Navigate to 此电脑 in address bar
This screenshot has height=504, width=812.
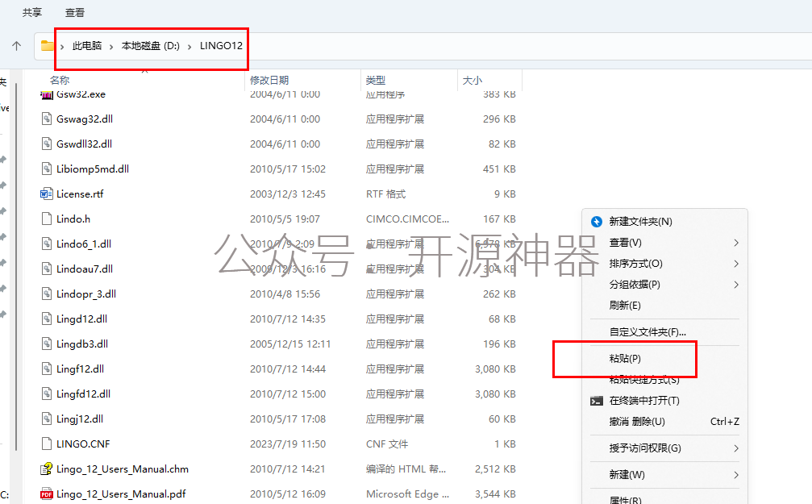click(x=87, y=46)
